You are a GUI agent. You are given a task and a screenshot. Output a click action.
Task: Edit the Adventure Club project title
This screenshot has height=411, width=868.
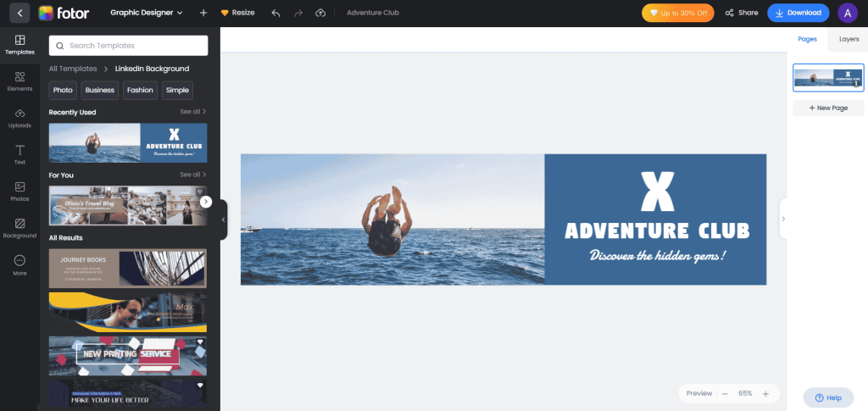coord(373,13)
